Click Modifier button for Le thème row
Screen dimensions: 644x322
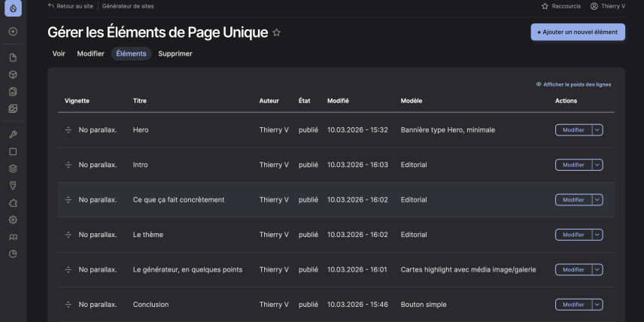click(x=573, y=235)
